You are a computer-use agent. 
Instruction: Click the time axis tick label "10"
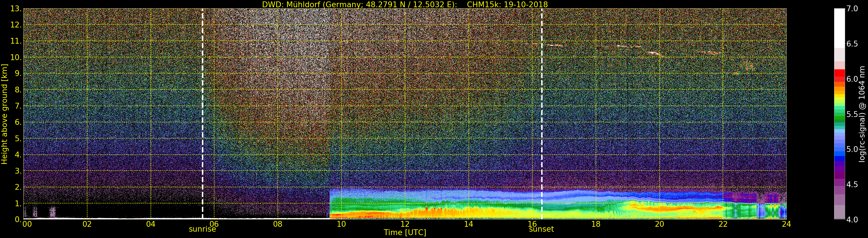341,224
